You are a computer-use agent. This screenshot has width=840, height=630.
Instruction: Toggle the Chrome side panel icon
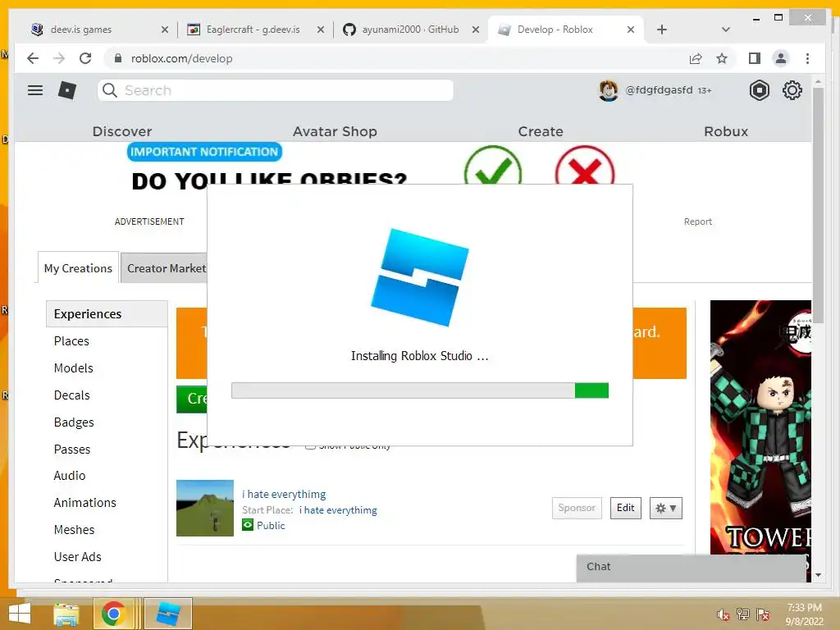[x=755, y=58]
